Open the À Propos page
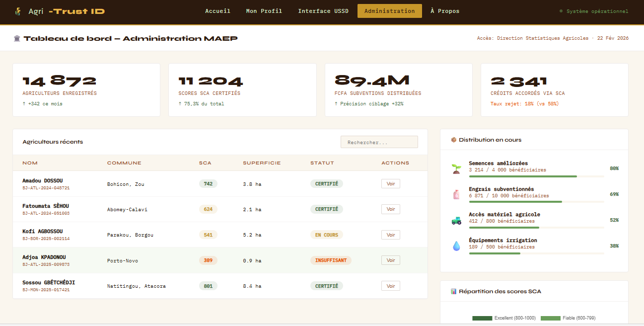 pyautogui.click(x=445, y=11)
